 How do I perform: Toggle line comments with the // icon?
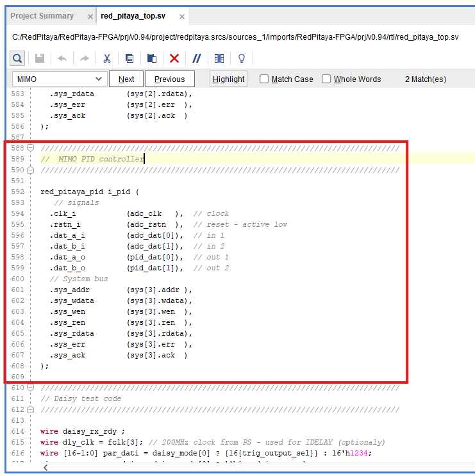[x=197, y=58]
